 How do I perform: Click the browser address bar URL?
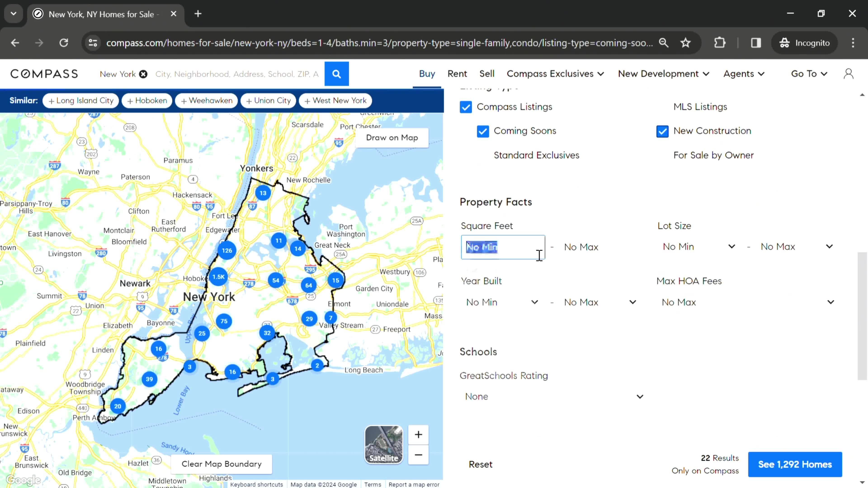[x=380, y=43]
